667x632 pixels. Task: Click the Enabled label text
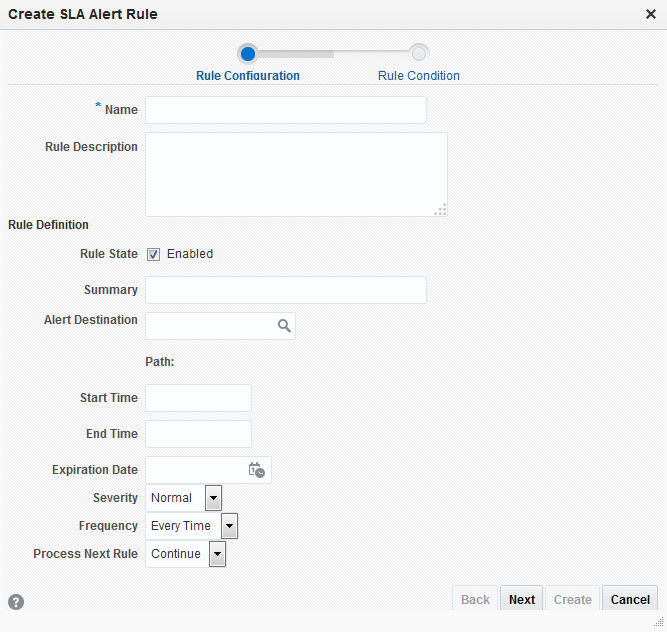pyautogui.click(x=190, y=254)
